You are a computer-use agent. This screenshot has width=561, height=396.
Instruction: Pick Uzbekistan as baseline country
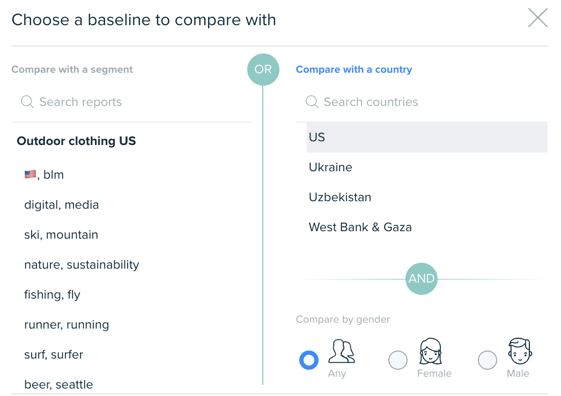427,197
